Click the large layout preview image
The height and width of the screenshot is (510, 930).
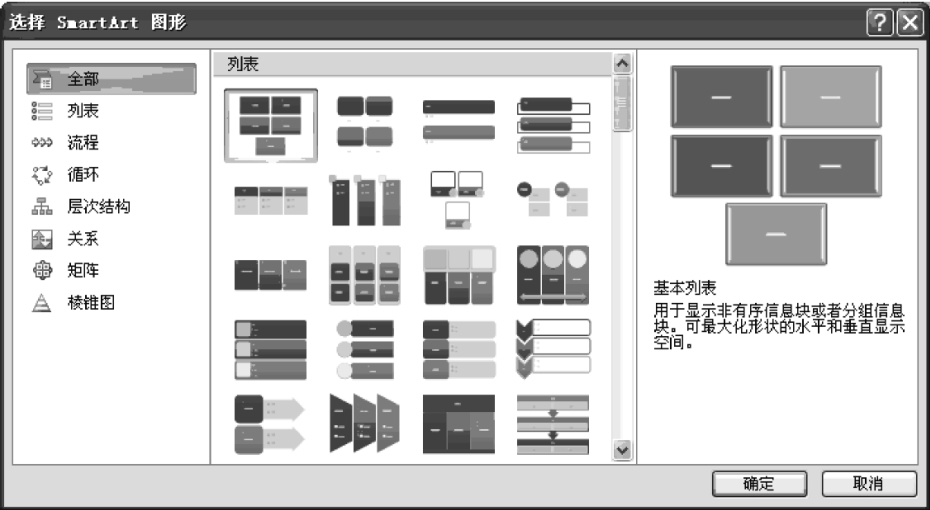pyautogui.click(x=776, y=165)
